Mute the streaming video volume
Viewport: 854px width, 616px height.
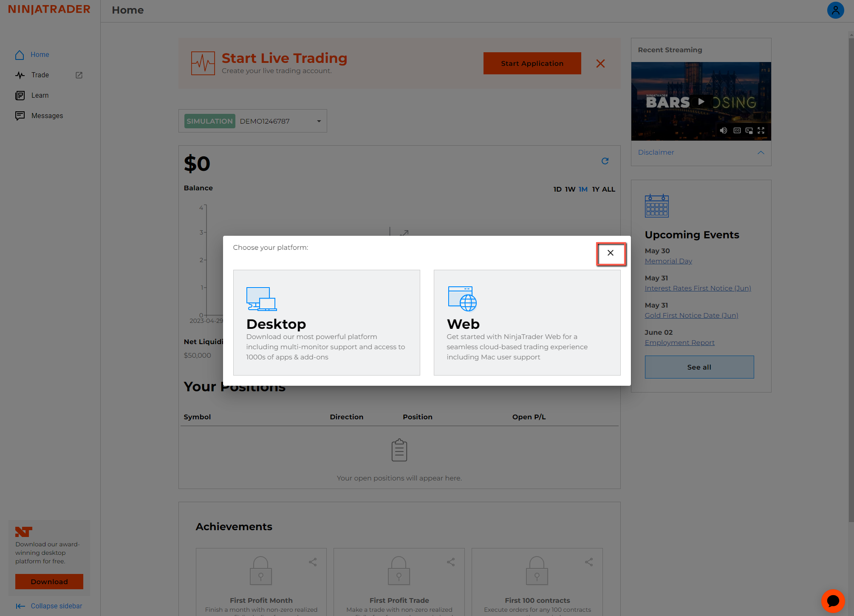(723, 130)
